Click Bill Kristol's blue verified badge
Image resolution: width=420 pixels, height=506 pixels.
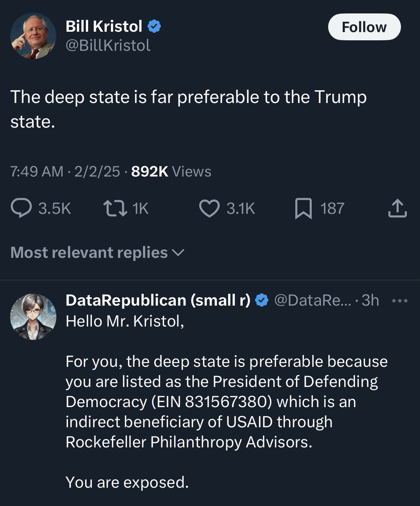pyautogui.click(x=155, y=26)
